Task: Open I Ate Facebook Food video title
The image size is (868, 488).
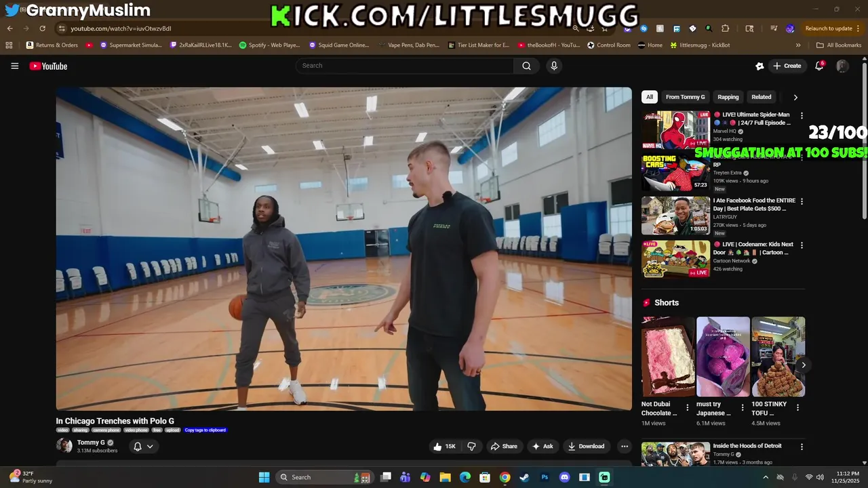Action: [754, 205]
